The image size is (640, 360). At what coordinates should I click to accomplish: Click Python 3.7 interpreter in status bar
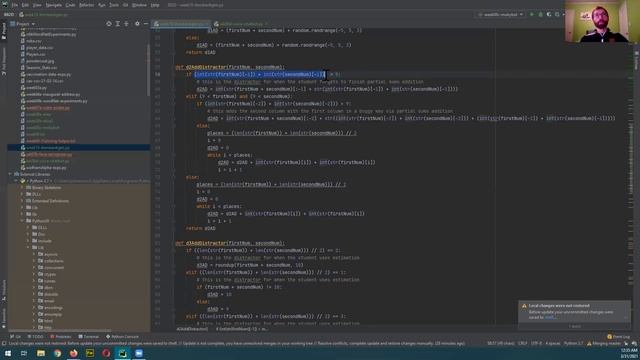573,344
